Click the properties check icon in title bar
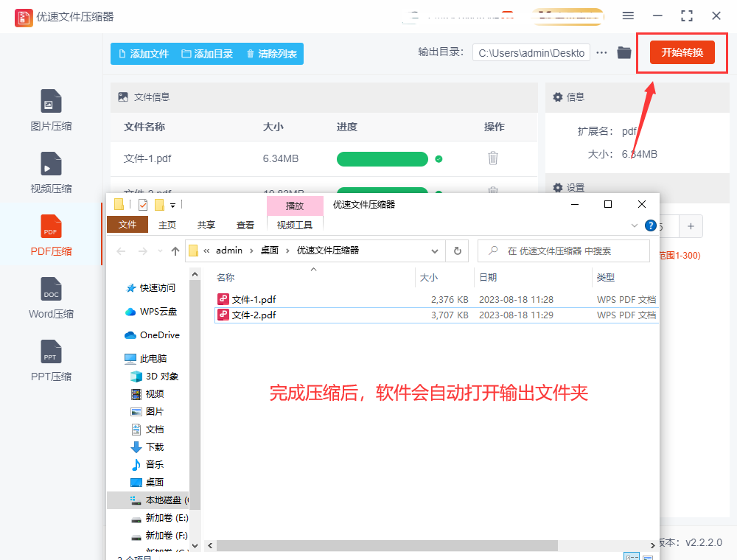 tap(143, 205)
